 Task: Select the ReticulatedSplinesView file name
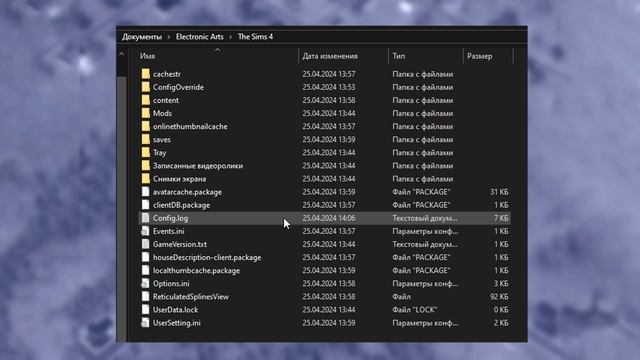(191, 296)
